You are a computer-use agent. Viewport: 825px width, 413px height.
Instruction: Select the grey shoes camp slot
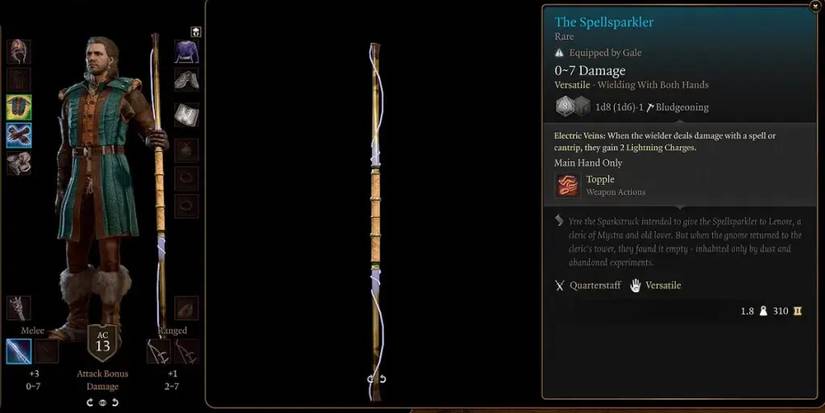click(186, 79)
